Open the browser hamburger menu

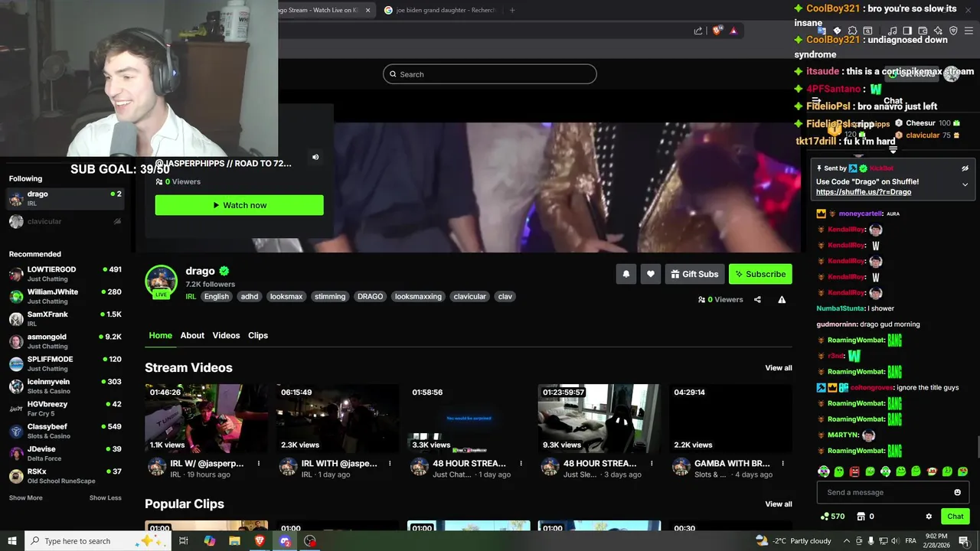(x=969, y=31)
